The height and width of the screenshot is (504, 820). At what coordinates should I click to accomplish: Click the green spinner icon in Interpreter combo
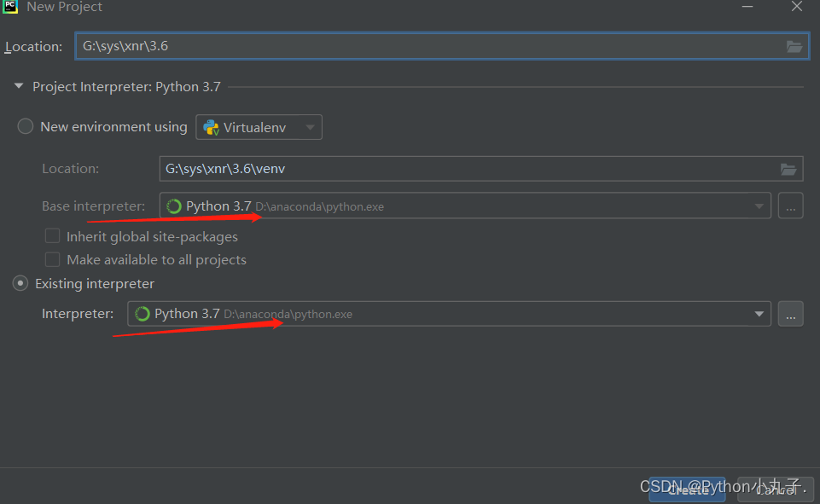[x=142, y=314]
